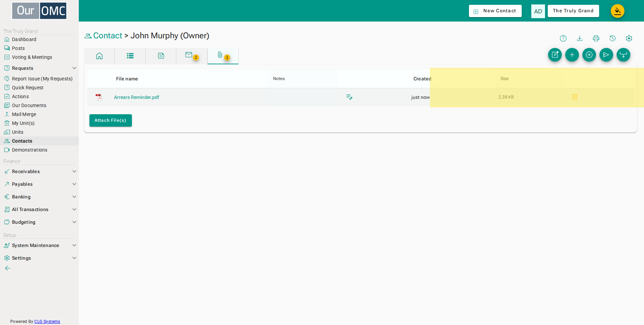
Task: Expand the Settings section
Action: [39, 258]
